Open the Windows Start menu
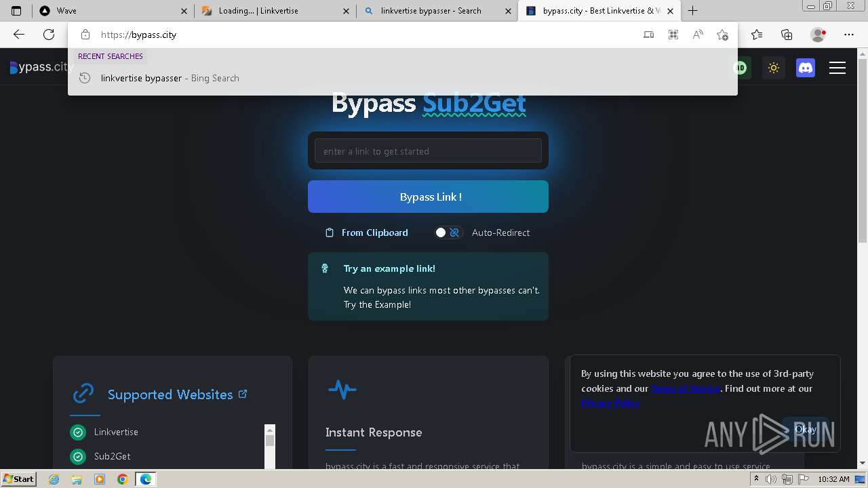868x488 pixels. (19, 479)
